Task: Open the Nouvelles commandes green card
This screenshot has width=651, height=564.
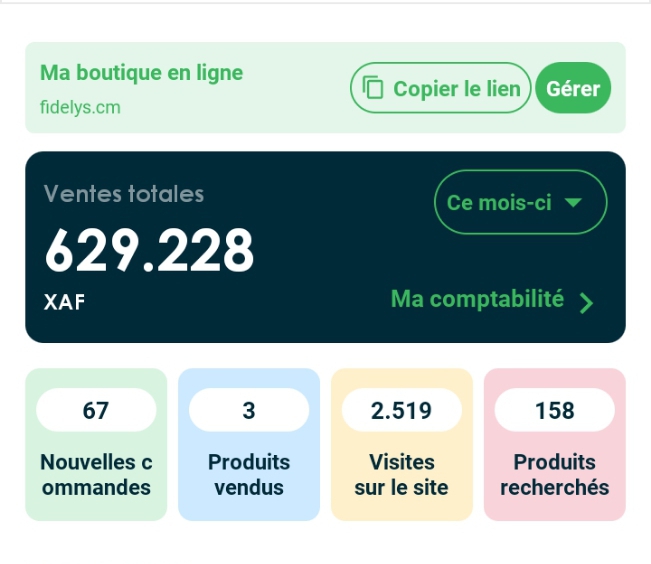Action: pos(96,444)
